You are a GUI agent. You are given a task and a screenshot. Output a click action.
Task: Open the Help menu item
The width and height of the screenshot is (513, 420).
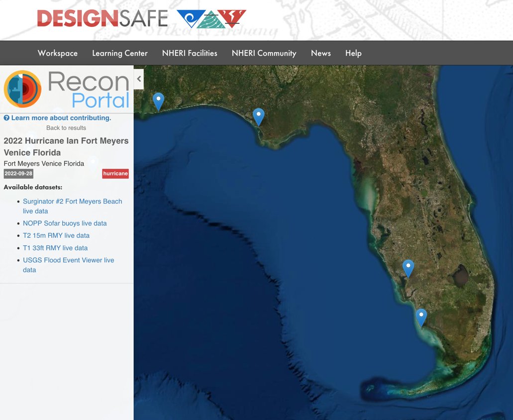tap(353, 53)
